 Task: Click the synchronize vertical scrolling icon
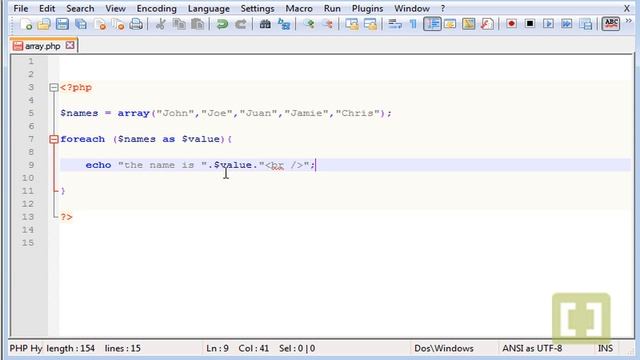coord(352,24)
